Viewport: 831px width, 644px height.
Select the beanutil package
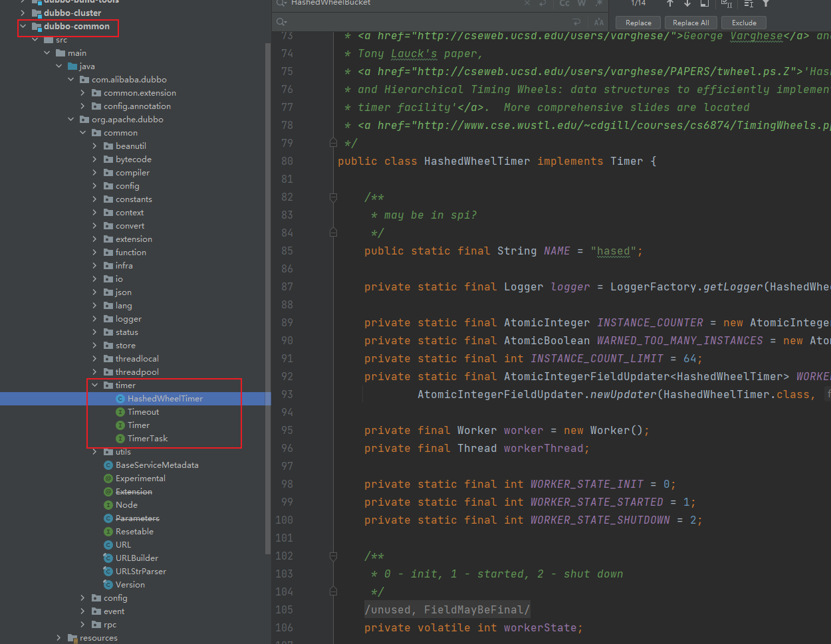coord(131,146)
